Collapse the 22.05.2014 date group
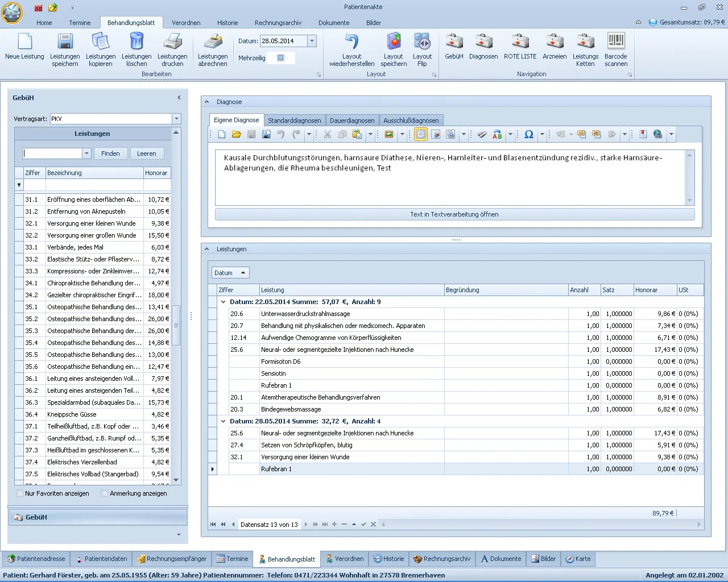 coord(224,302)
